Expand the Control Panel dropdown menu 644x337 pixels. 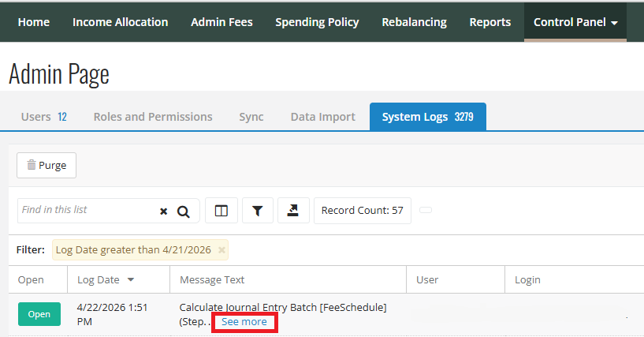pyautogui.click(x=575, y=22)
